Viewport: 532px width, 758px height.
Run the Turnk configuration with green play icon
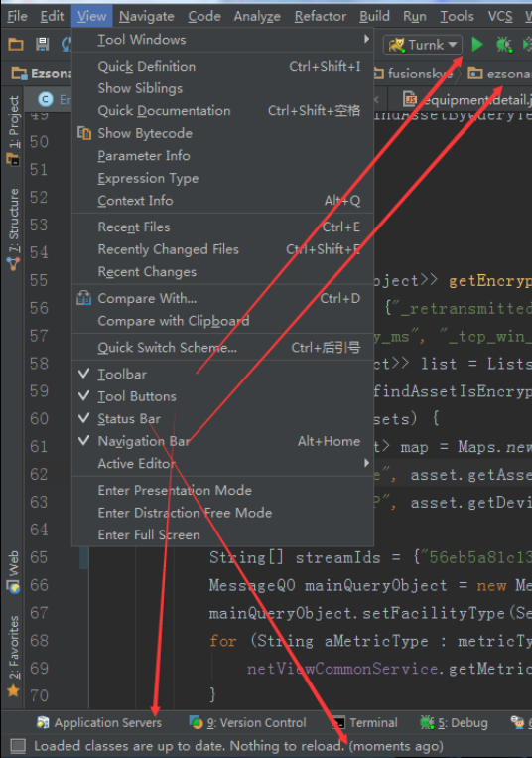click(x=477, y=45)
